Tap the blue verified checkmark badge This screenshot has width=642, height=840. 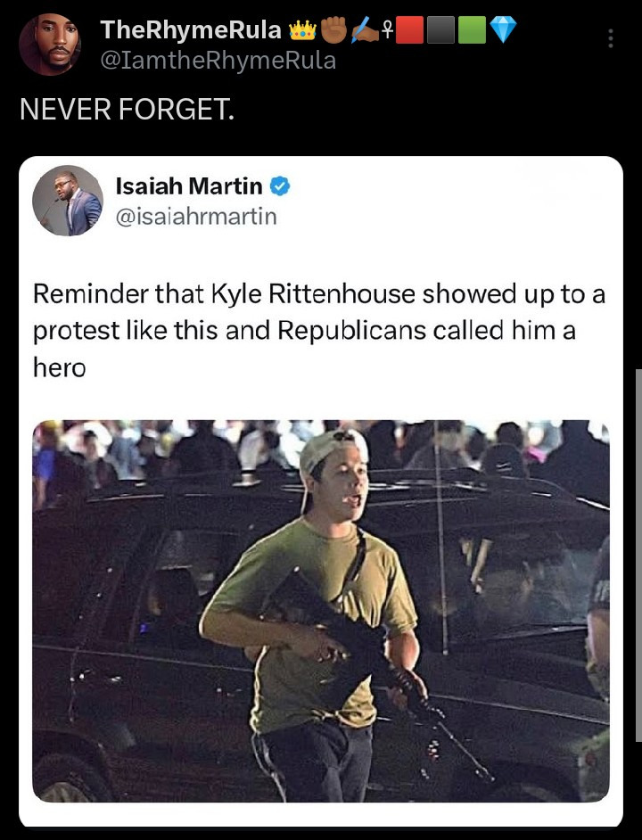[x=280, y=186]
